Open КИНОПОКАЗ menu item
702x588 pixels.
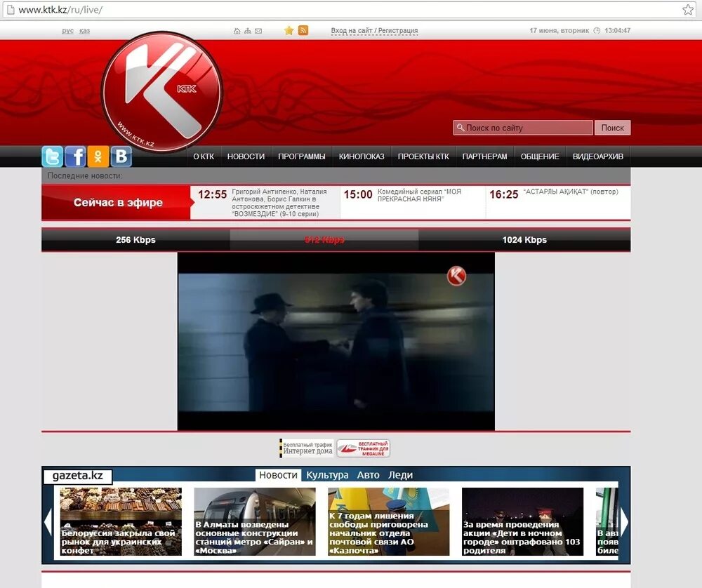[x=362, y=156]
